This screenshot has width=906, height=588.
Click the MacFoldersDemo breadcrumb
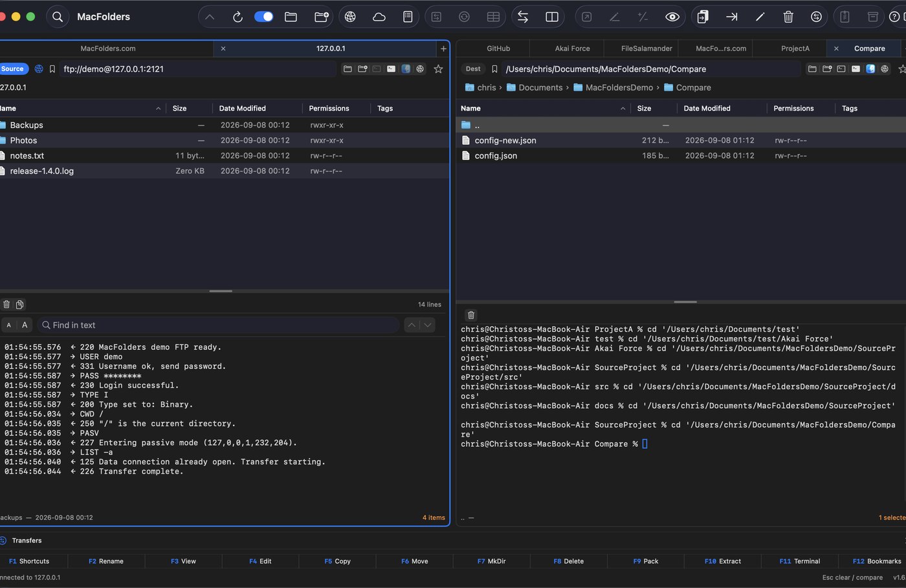coord(613,87)
